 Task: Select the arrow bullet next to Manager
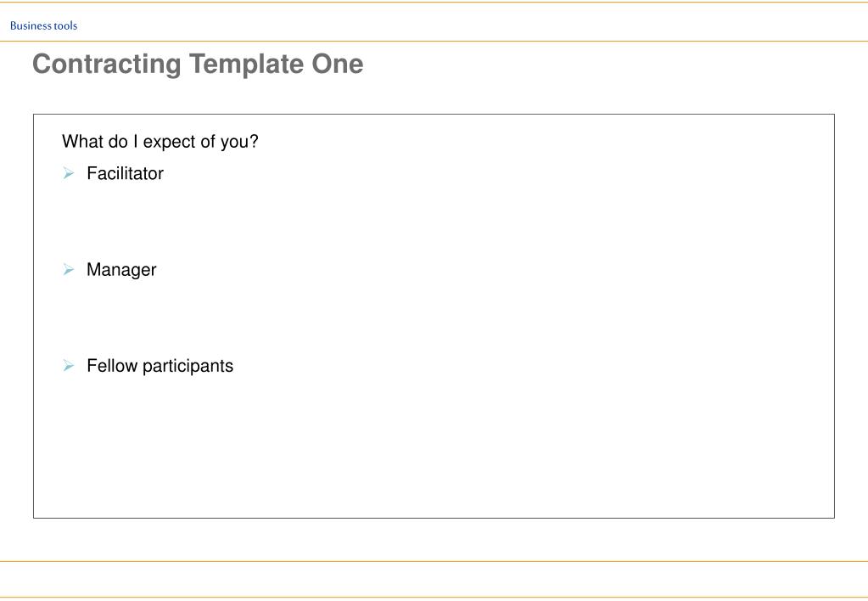coord(68,270)
